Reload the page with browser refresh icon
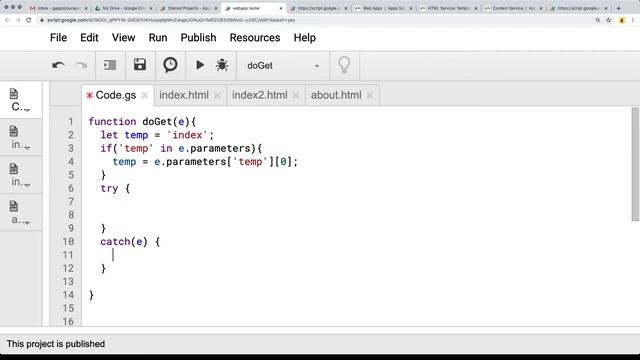This screenshot has height=360, width=640. tap(29, 20)
